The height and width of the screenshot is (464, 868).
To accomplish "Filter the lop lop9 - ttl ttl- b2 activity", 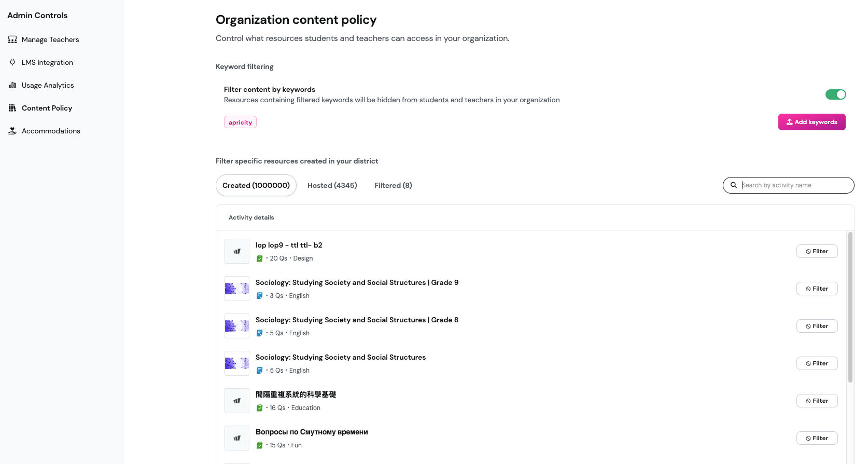I will pos(817,251).
